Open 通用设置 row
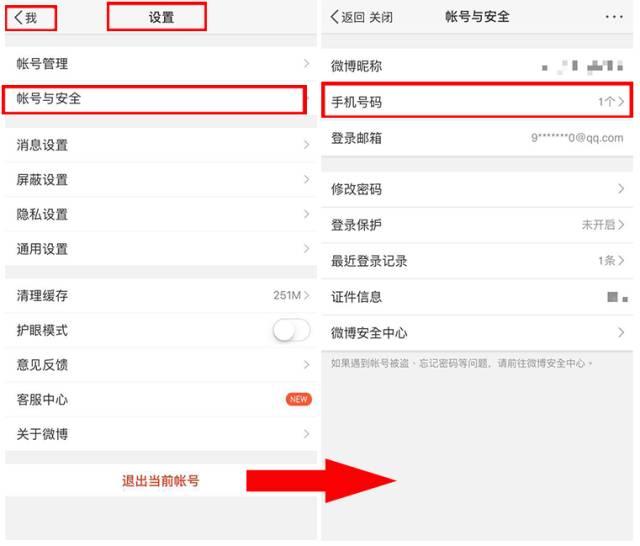Image resolution: width=640 pixels, height=546 pixels. [x=161, y=249]
